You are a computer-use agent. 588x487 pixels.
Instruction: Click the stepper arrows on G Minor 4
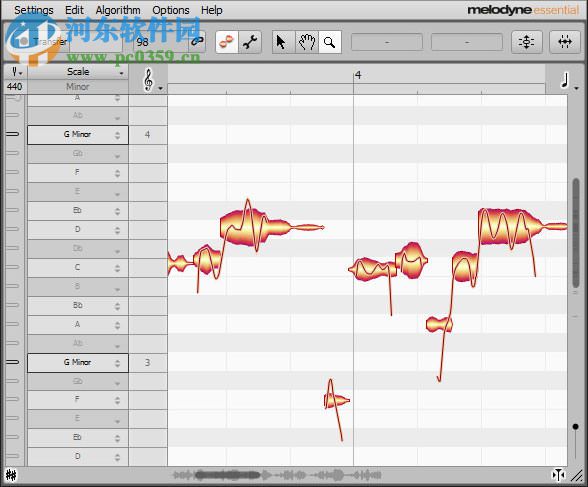click(x=117, y=135)
